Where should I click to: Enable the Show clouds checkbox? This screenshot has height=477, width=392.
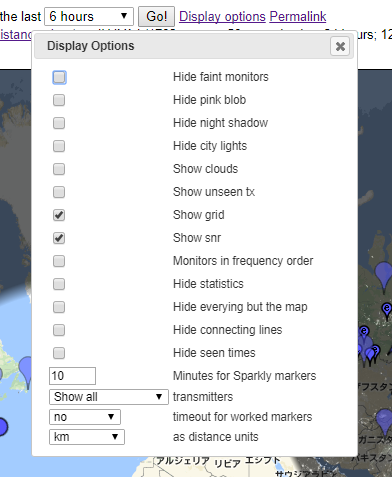(x=59, y=169)
